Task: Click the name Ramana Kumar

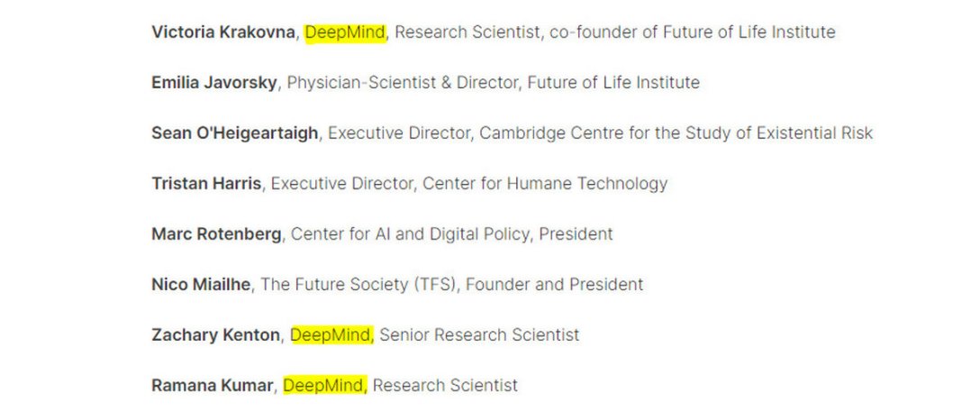Action: coord(212,386)
